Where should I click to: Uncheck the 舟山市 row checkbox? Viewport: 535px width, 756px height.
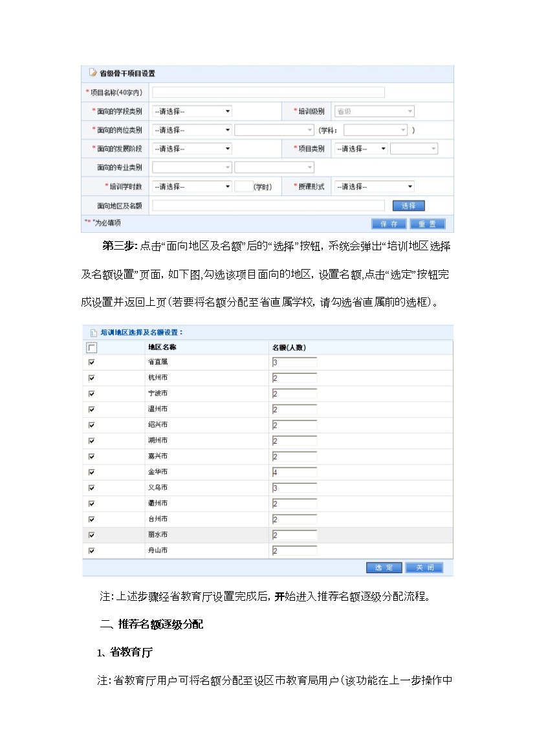(x=91, y=551)
